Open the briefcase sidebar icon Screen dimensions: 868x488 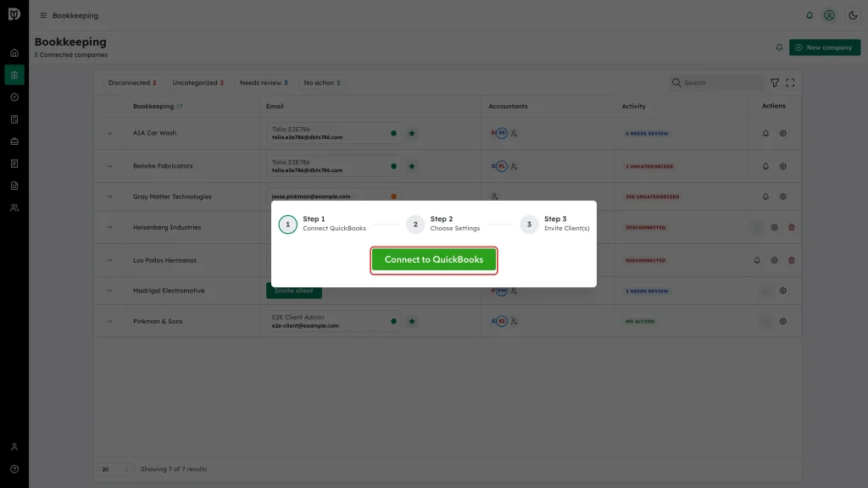pyautogui.click(x=14, y=141)
